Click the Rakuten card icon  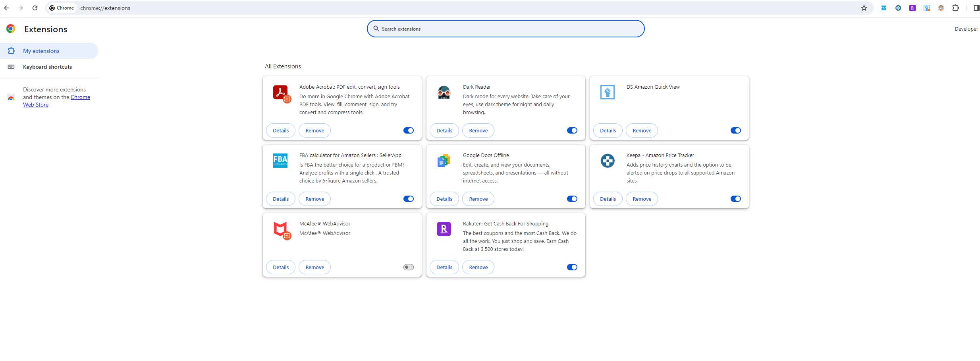tap(444, 229)
